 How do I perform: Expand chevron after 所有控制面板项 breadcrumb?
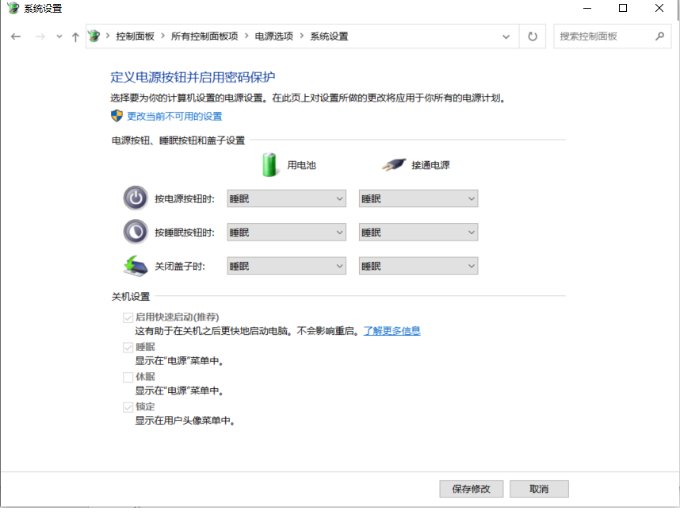[x=246, y=36]
